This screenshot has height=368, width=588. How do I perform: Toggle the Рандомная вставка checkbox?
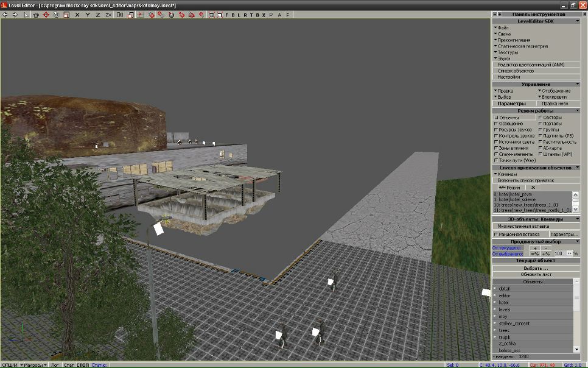pos(496,234)
